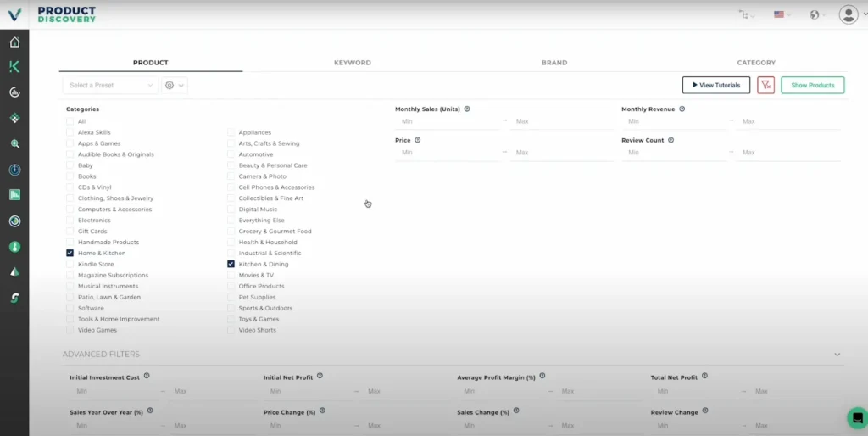Click the Monthly Sales (Units) help icon
The width and height of the screenshot is (868, 436).
pyautogui.click(x=467, y=109)
